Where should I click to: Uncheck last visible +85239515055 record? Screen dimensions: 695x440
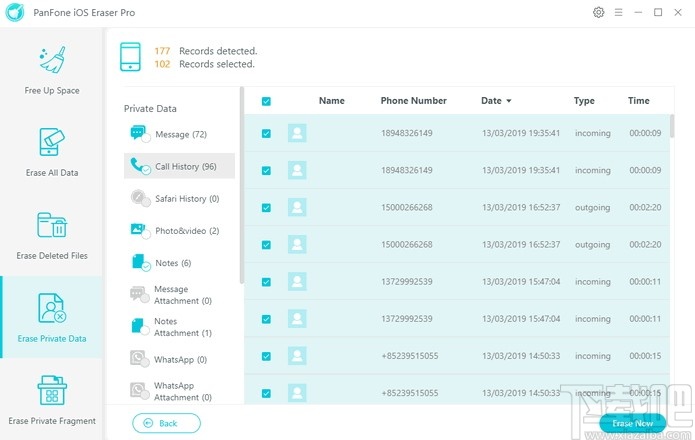click(x=266, y=393)
